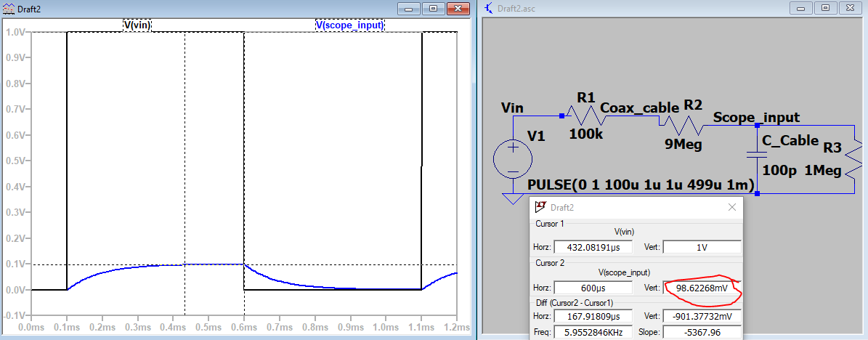Image resolution: width=868 pixels, height=340 pixels.
Task: Minimize the Draft2.asc schematic window
Action: (x=803, y=8)
